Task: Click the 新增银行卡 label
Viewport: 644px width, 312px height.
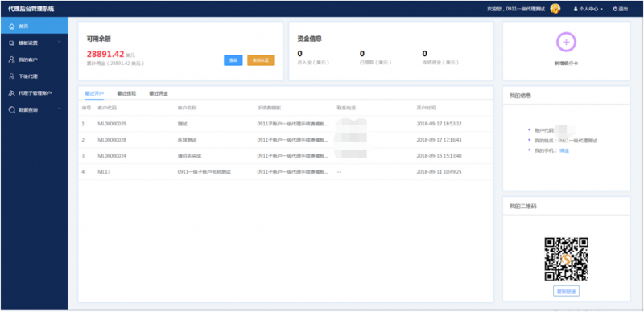Action: (566, 64)
